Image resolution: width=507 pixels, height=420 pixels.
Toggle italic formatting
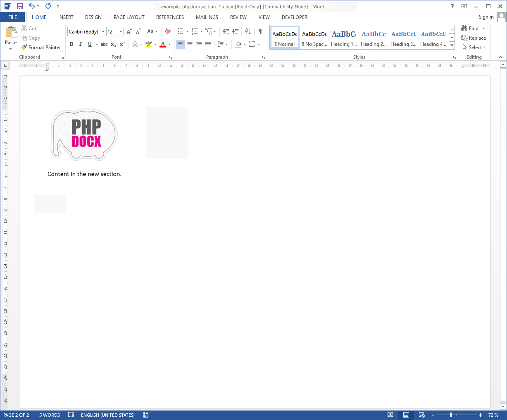point(81,44)
